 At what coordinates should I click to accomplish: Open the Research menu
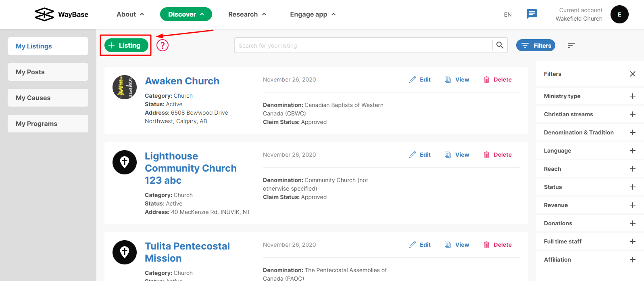tap(247, 14)
